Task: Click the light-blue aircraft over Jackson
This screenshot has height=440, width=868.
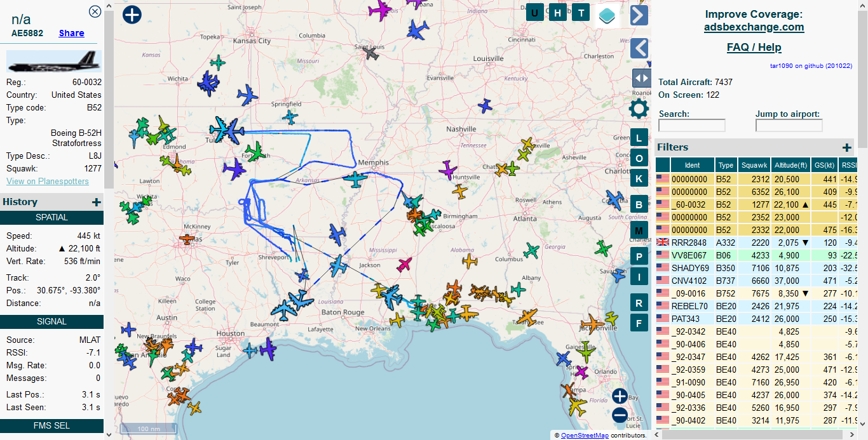Action: pyautogui.click(x=339, y=265)
